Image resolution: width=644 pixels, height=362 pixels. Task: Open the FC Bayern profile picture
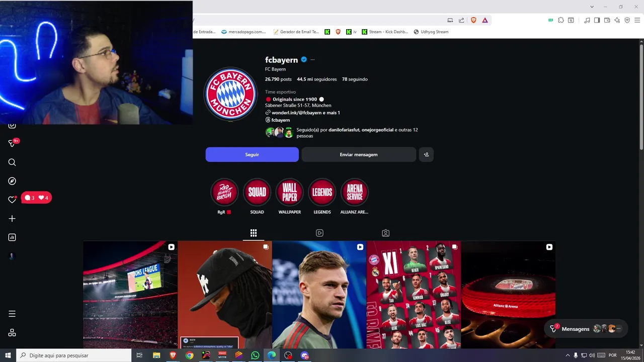point(231,94)
